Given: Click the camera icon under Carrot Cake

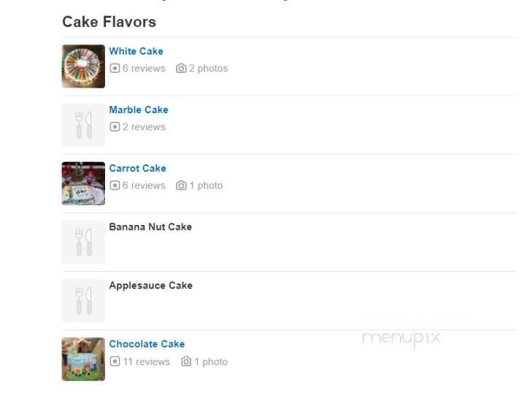Looking at the screenshot, I should [x=181, y=185].
